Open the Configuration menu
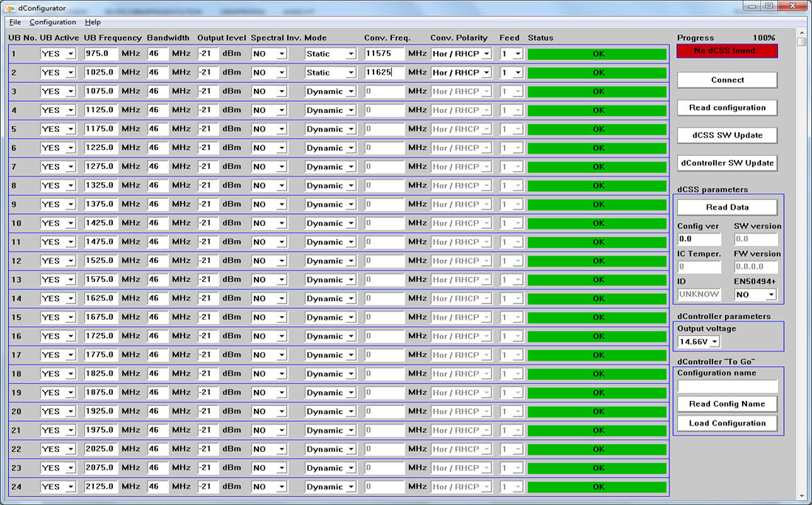Screen dimensions: 812x505 pyautogui.click(x=52, y=22)
